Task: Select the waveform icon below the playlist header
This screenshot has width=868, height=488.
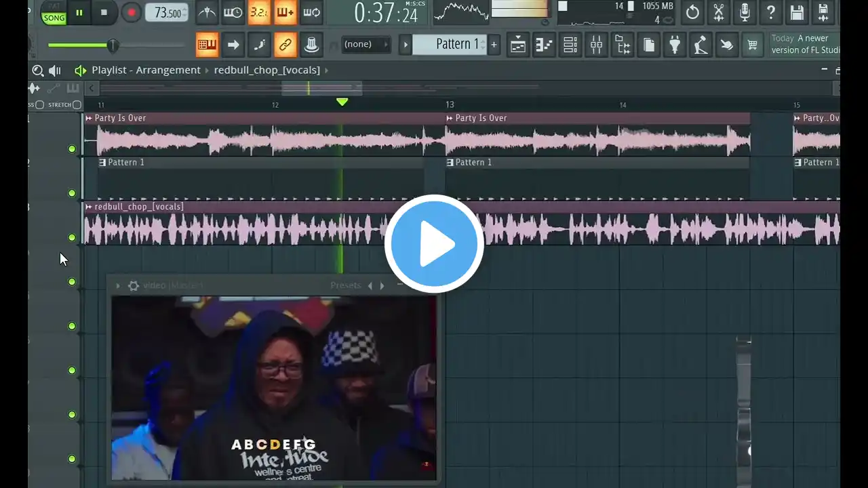Action: (34, 88)
